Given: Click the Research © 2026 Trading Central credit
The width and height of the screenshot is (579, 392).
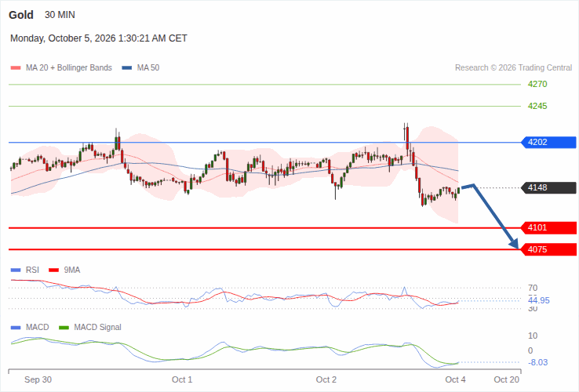Looking at the screenshot, I should [513, 68].
